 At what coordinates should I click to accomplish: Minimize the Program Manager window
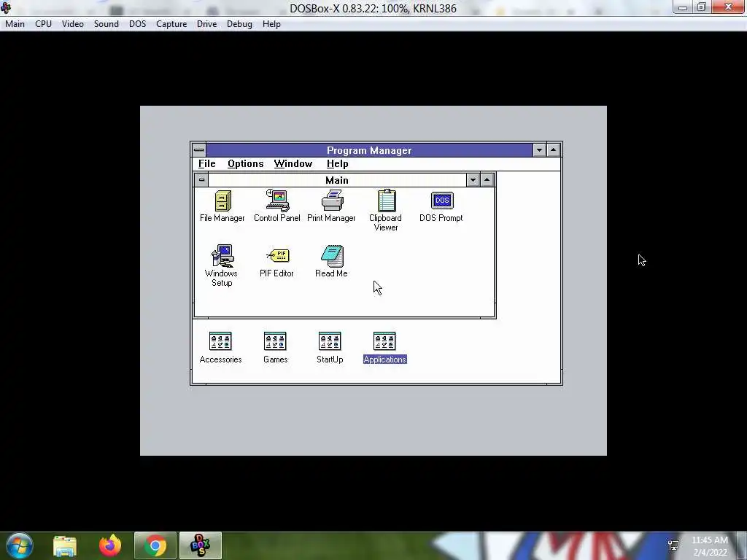pos(539,150)
